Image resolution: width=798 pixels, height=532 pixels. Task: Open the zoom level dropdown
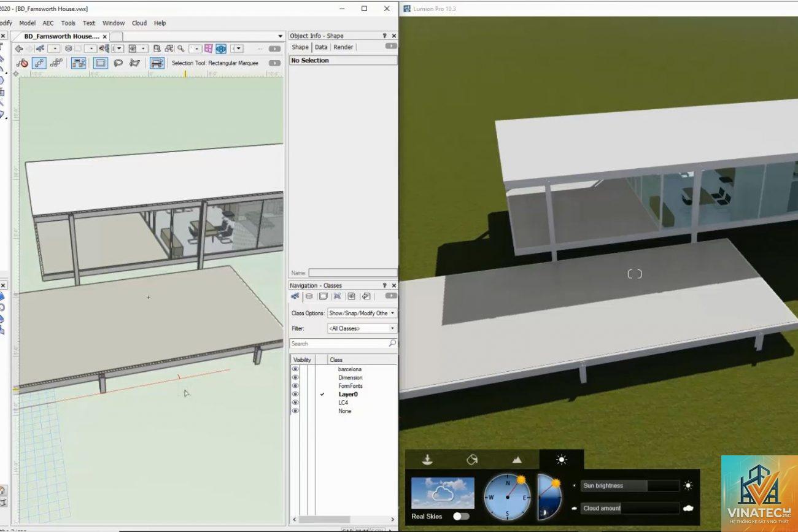tap(195, 48)
